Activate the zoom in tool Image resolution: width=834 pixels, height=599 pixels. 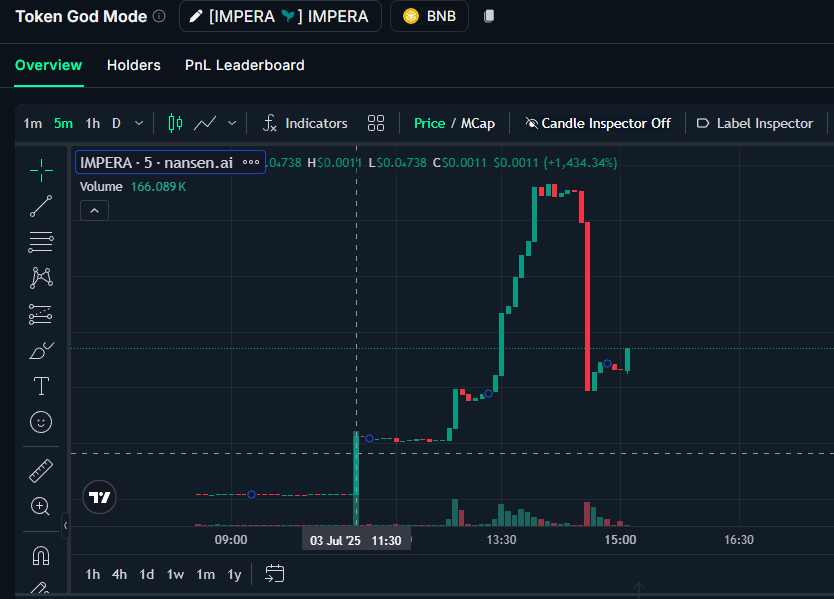coord(41,506)
